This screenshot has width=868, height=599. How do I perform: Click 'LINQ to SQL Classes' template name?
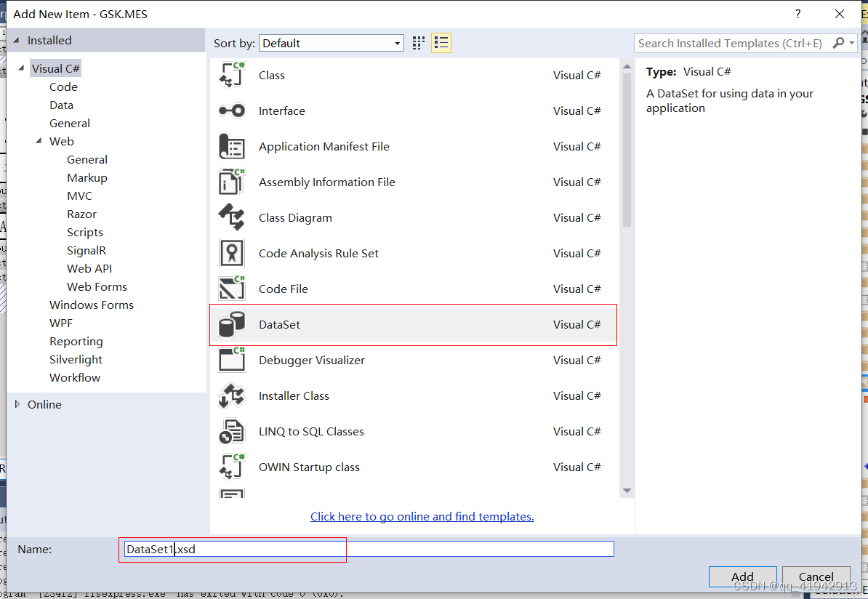(x=311, y=432)
